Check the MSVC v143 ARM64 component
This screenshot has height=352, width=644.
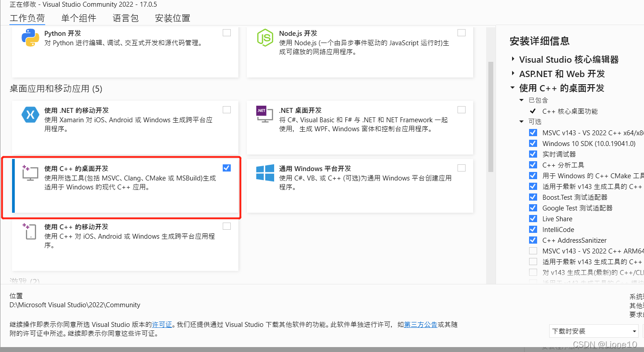[533, 251]
